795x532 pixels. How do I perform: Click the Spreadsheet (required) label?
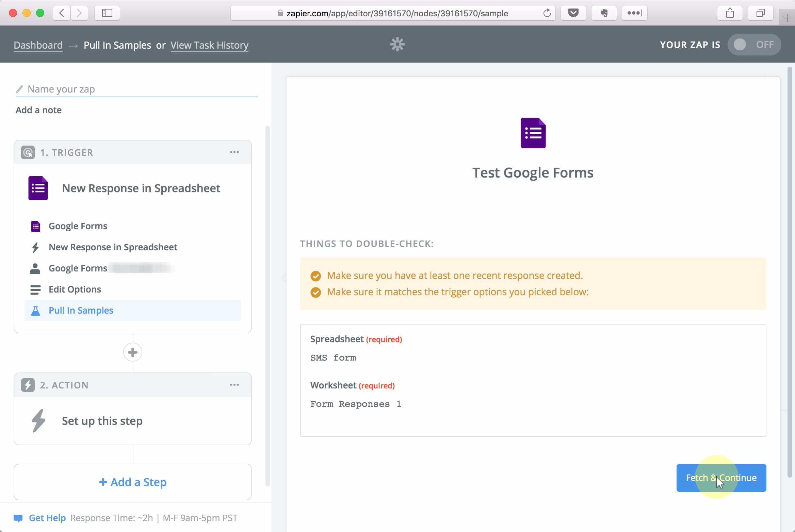(x=356, y=339)
